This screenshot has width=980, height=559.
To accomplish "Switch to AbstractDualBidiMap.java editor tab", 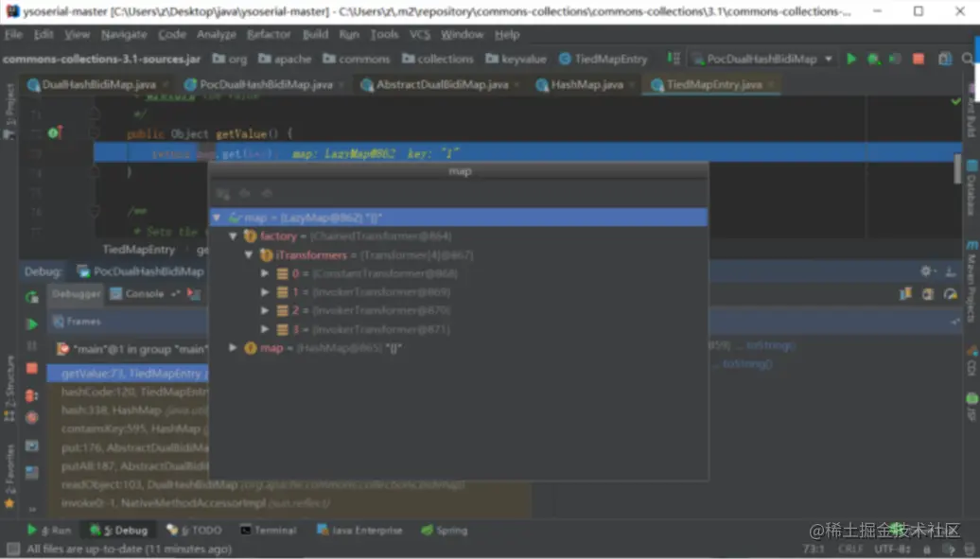I will click(441, 84).
